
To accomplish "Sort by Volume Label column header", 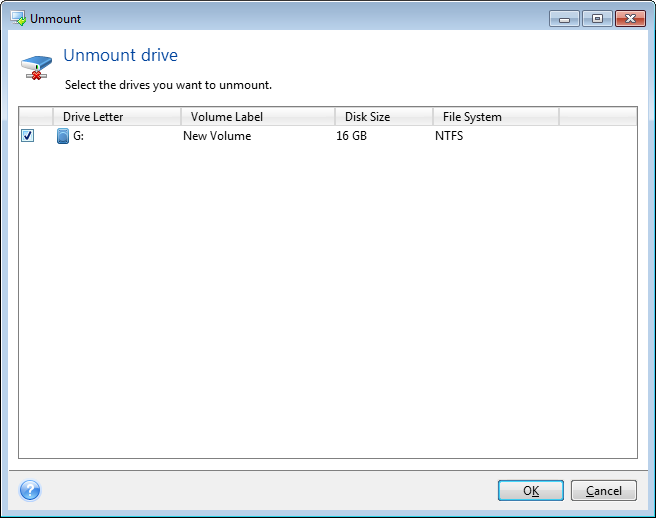I will pyautogui.click(x=257, y=117).
